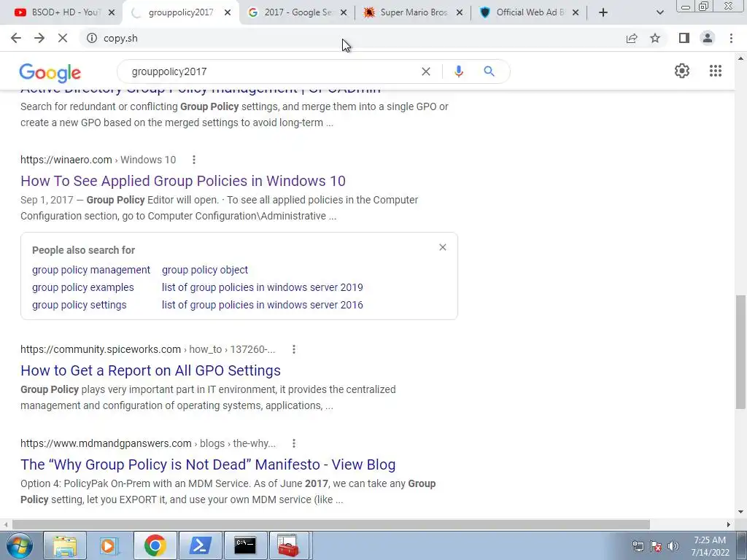
Task: Open the media player taskbar icon
Action: [109, 545]
